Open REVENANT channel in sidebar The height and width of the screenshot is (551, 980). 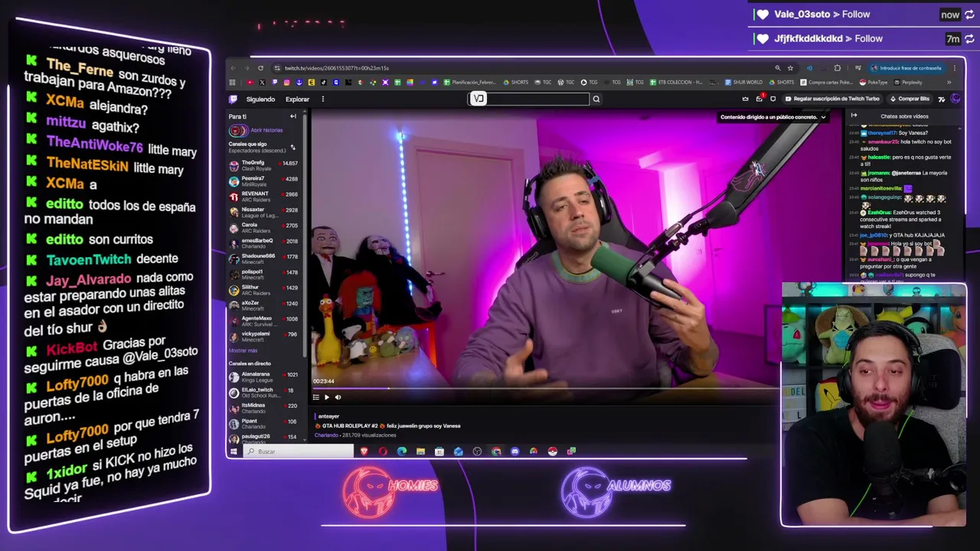[264, 197]
